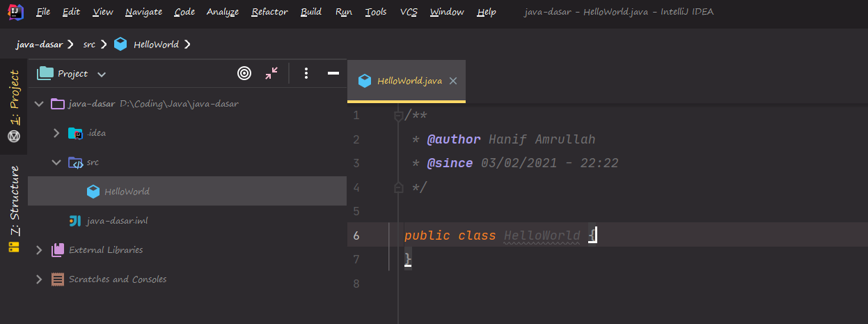Click the Project panel folder icon
The width and height of the screenshot is (868, 324).
pos(45,73)
